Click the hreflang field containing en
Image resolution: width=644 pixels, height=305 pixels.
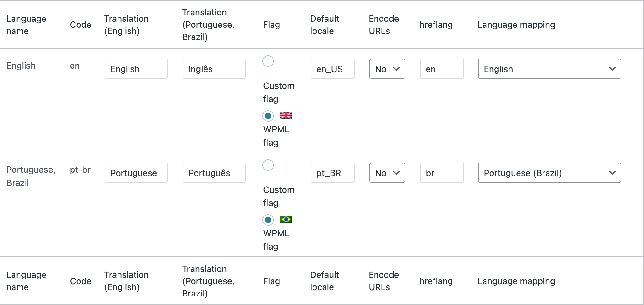(x=442, y=69)
